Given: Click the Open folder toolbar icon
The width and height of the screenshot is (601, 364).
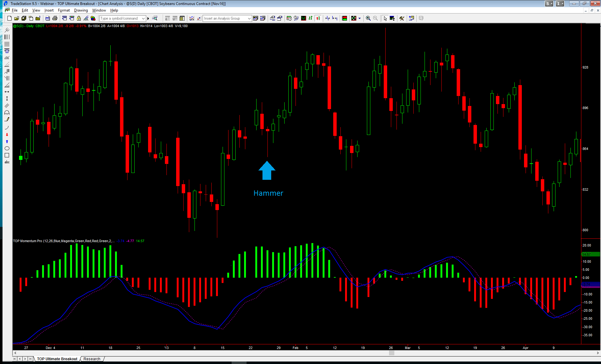Looking at the screenshot, I should 17,18.
